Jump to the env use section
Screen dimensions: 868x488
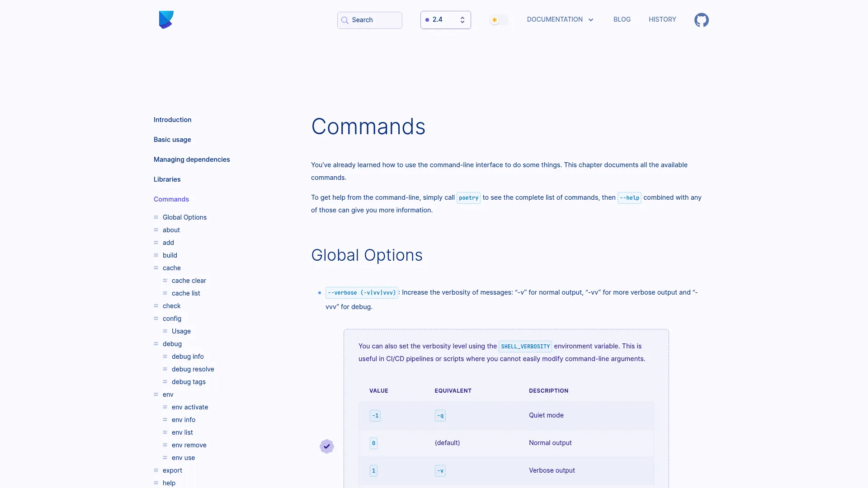click(x=184, y=458)
